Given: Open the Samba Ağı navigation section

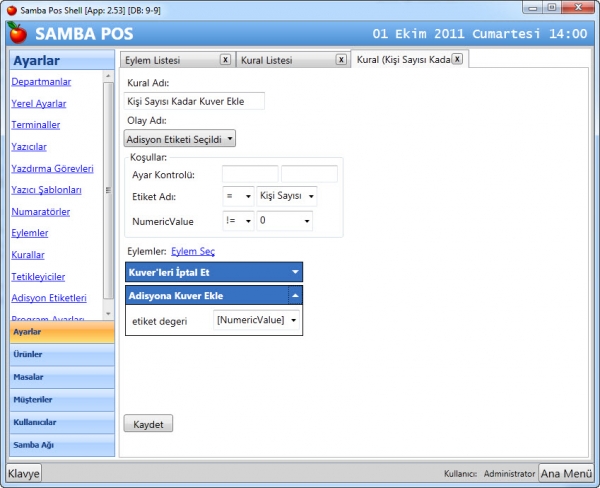Looking at the screenshot, I should (x=62, y=445).
